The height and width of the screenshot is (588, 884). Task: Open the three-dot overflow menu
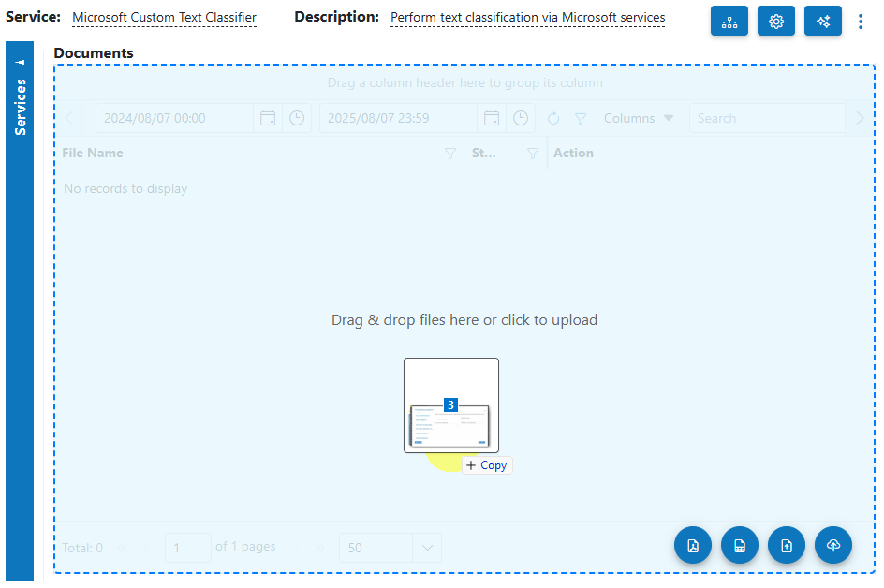(861, 21)
